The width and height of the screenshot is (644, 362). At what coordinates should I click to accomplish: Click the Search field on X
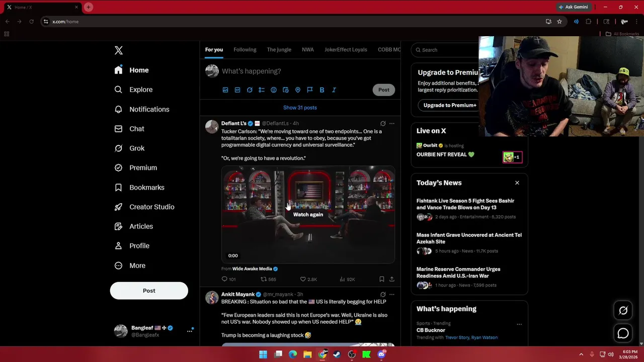(x=446, y=50)
